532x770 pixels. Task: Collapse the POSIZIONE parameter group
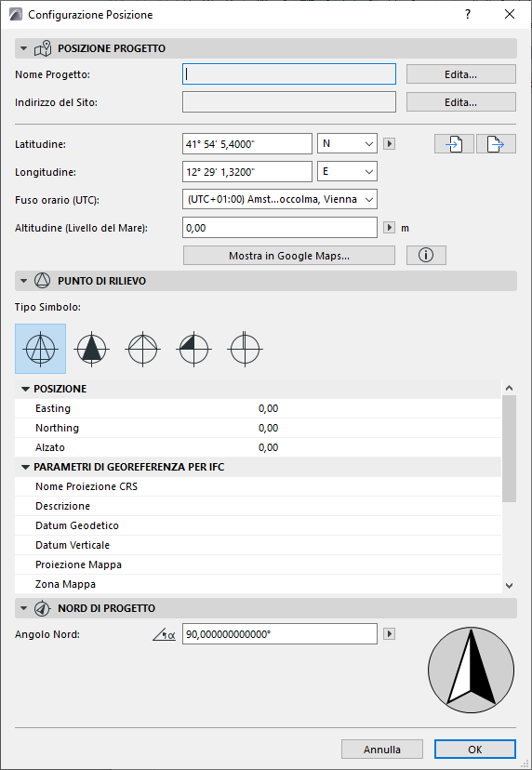point(25,389)
